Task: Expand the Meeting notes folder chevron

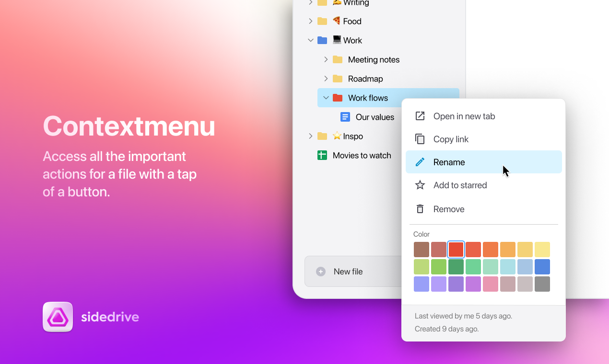Action: click(326, 59)
